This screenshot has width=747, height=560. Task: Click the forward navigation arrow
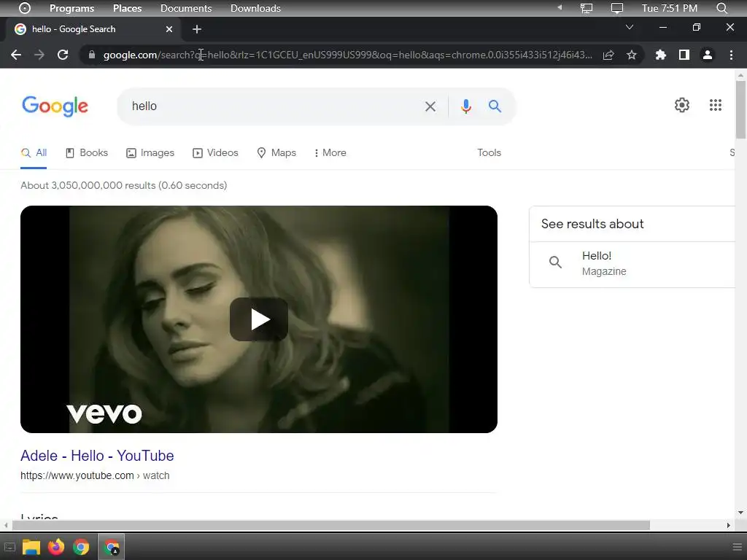tap(39, 55)
